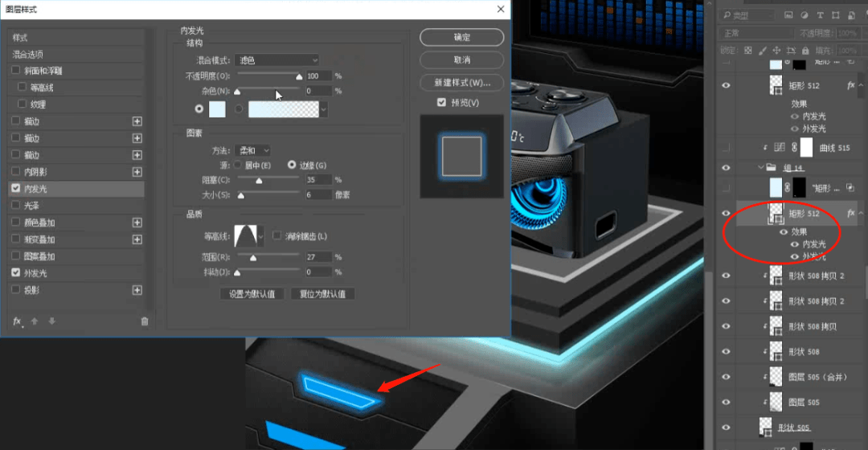
Task: Click the folder icon of 组 14
Action: coord(771,167)
